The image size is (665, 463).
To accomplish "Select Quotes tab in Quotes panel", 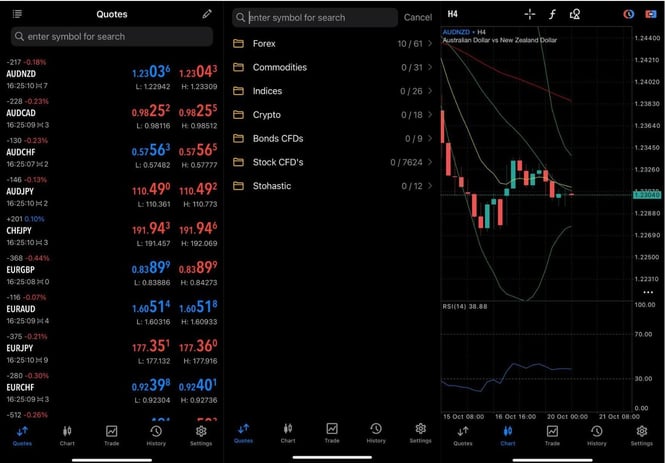I will pos(22,436).
